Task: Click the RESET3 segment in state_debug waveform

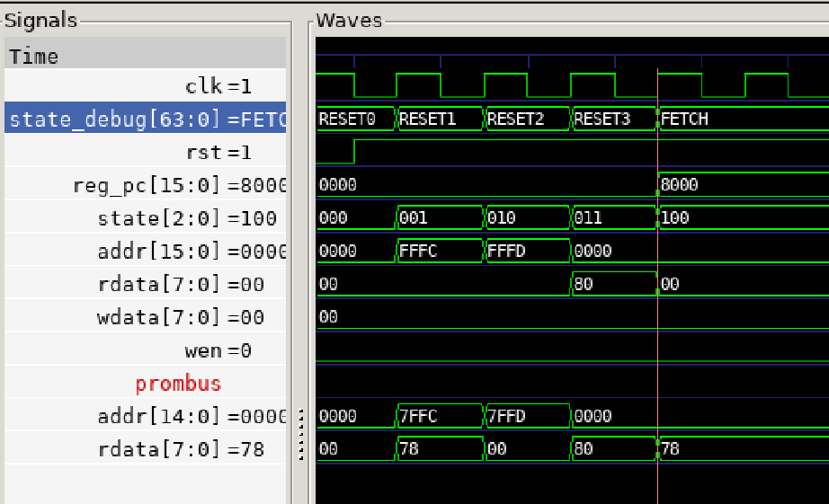Action: coord(614,119)
